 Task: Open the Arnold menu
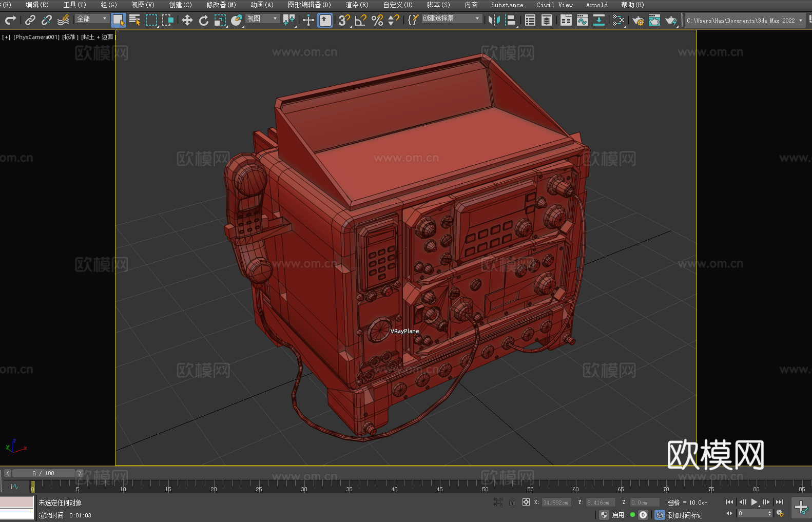click(x=596, y=5)
